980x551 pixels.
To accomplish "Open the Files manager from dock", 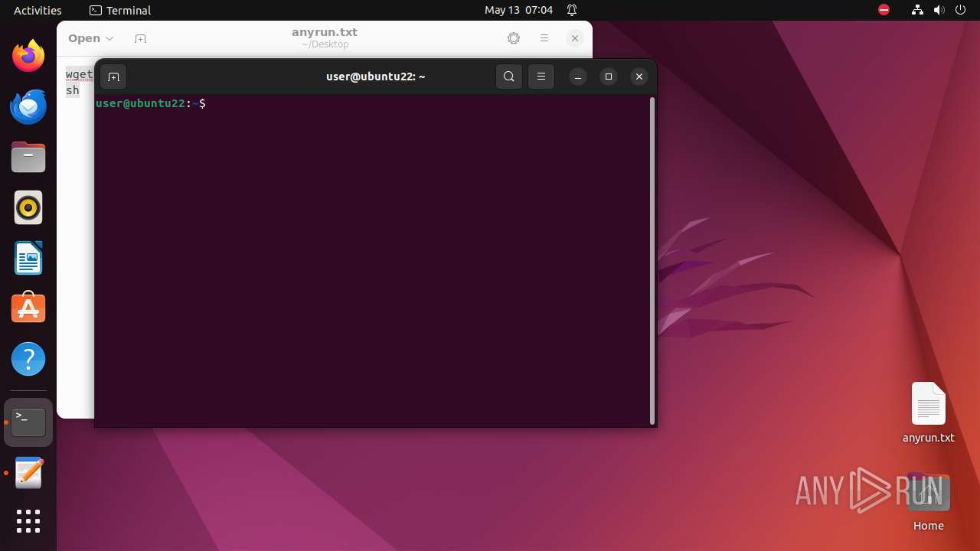I will pyautogui.click(x=28, y=157).
